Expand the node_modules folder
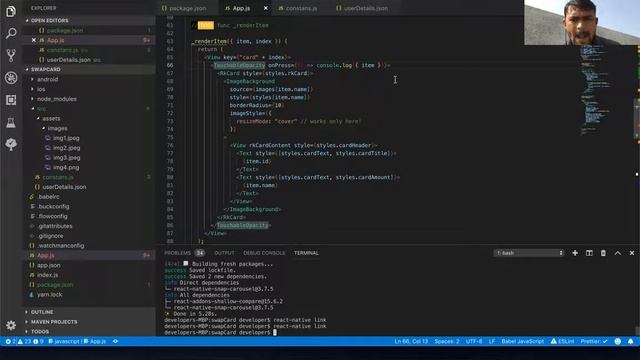The image size is (640, 360). (56, 99)
